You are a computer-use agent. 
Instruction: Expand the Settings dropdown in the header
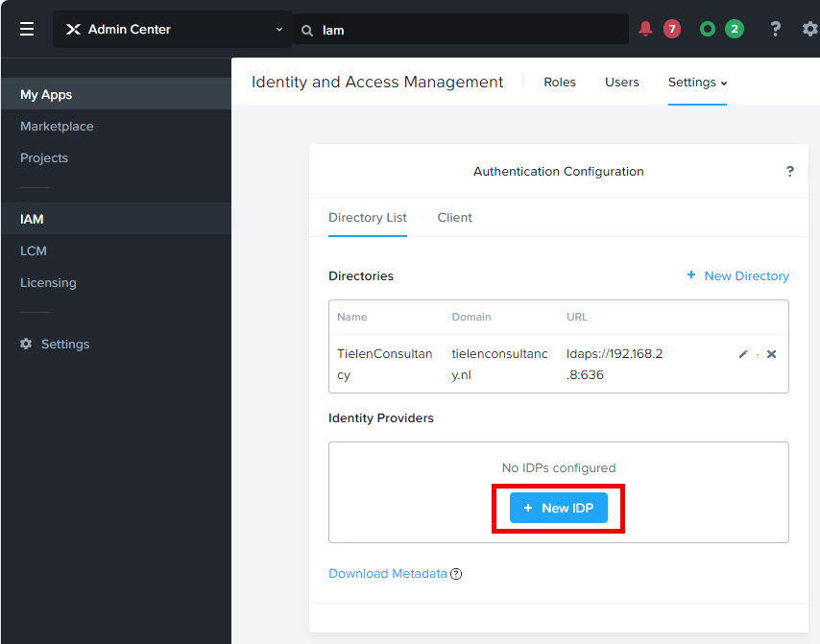(x=697, y=83)
